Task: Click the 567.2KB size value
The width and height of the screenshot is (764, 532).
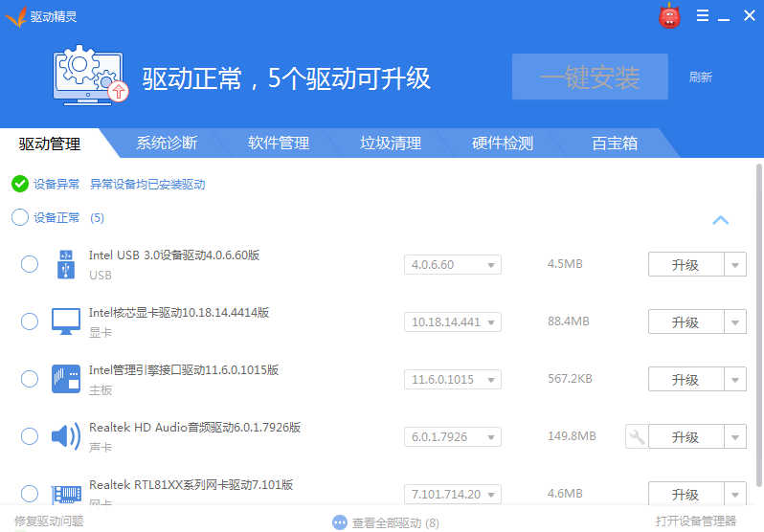Action: click(x=570, y=379)
